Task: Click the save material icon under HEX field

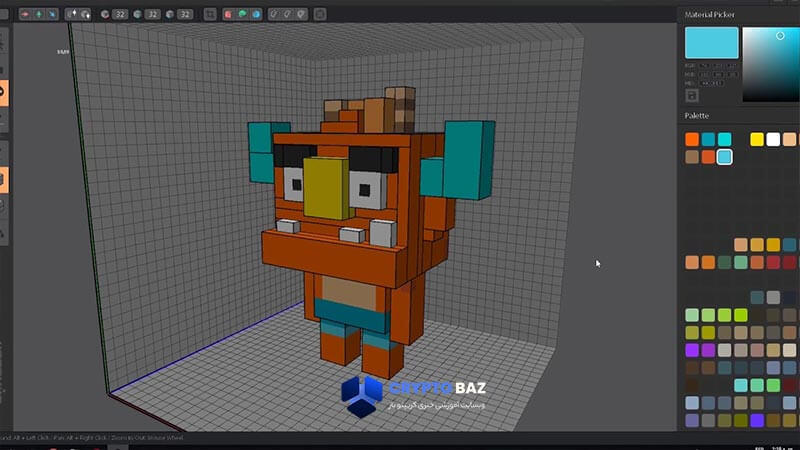Action: coord(692,95)
